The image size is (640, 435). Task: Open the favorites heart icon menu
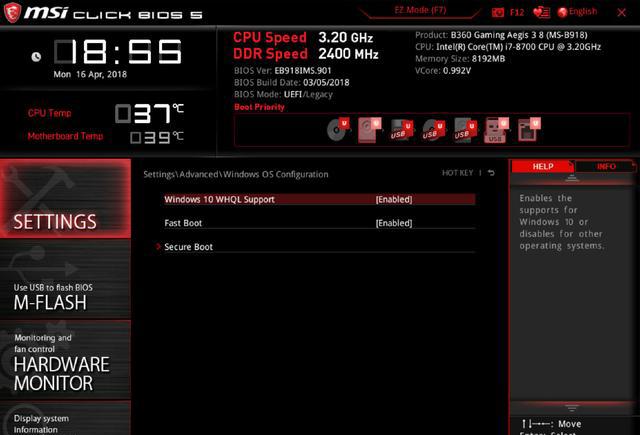coord(542,13)
